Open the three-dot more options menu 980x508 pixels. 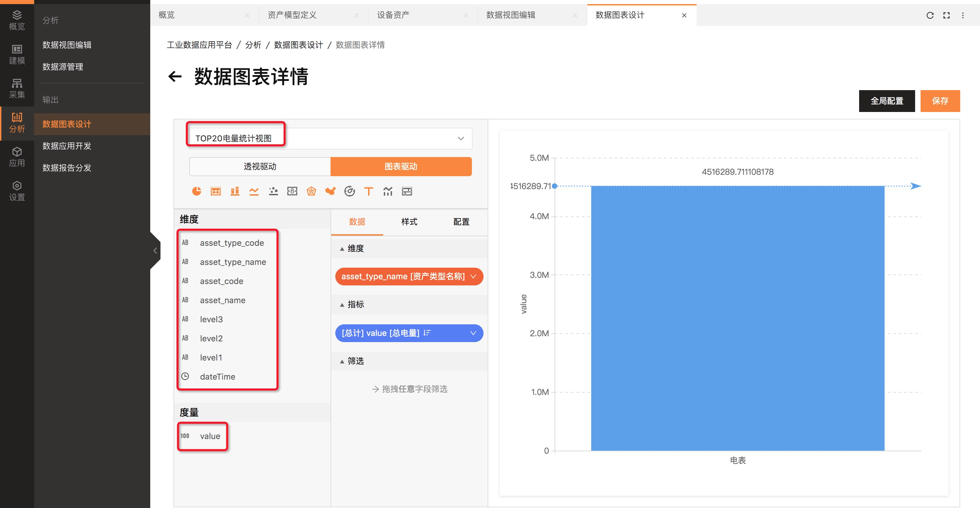963,15
